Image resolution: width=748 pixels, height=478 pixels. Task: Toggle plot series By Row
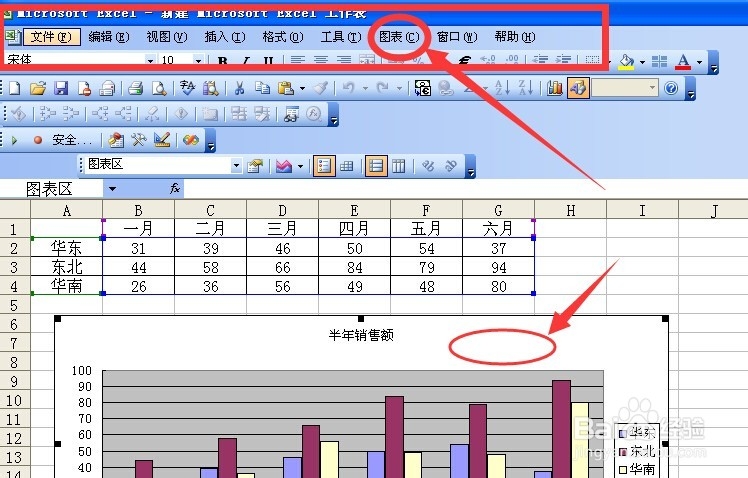coord(376,166)
